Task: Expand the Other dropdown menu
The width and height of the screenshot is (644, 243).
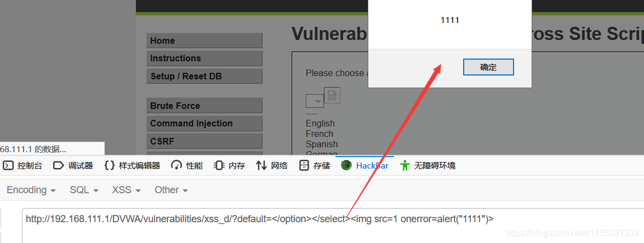Action: (171, 190)
